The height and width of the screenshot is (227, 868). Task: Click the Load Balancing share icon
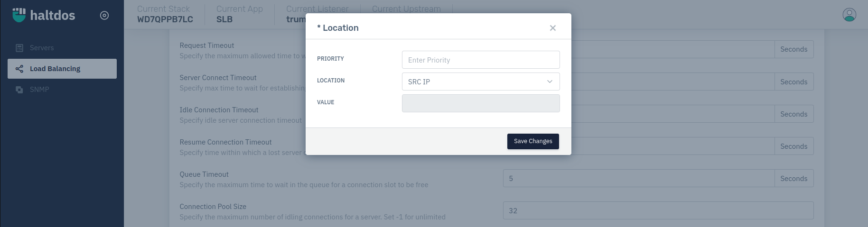pyautogui.click(x=19, y=69)
